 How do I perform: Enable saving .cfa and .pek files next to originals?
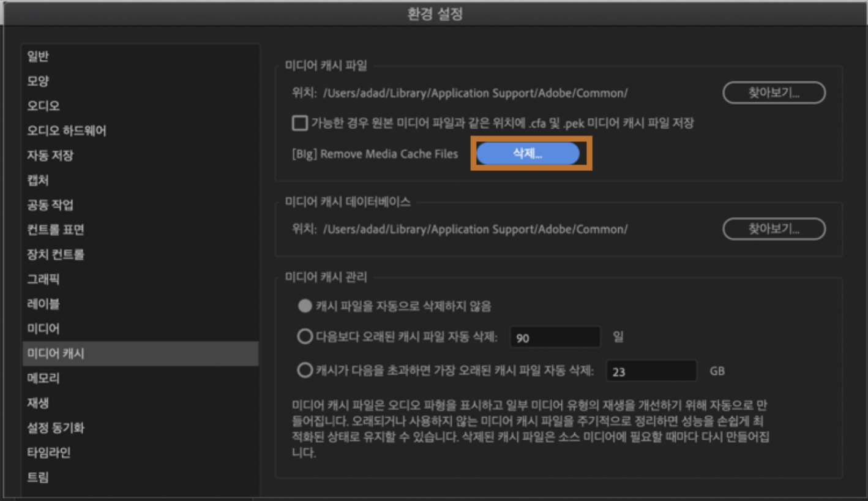(299, 123)
